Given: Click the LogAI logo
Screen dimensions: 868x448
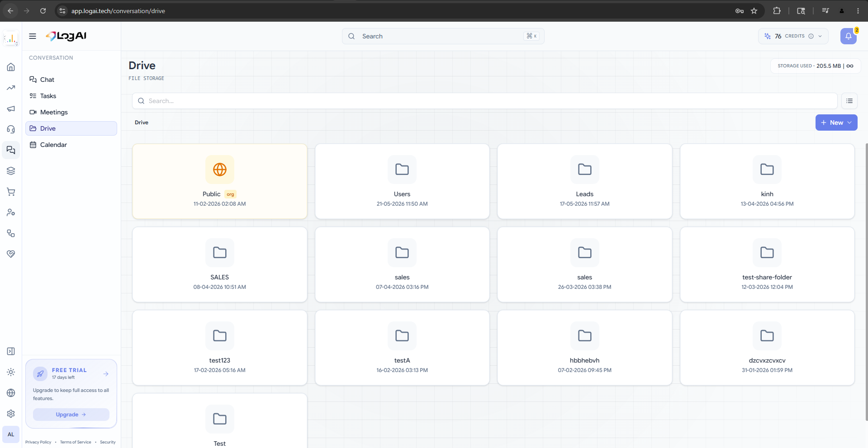Looking at the screenshot, I should pyautogui.click(x=66, y=36).
